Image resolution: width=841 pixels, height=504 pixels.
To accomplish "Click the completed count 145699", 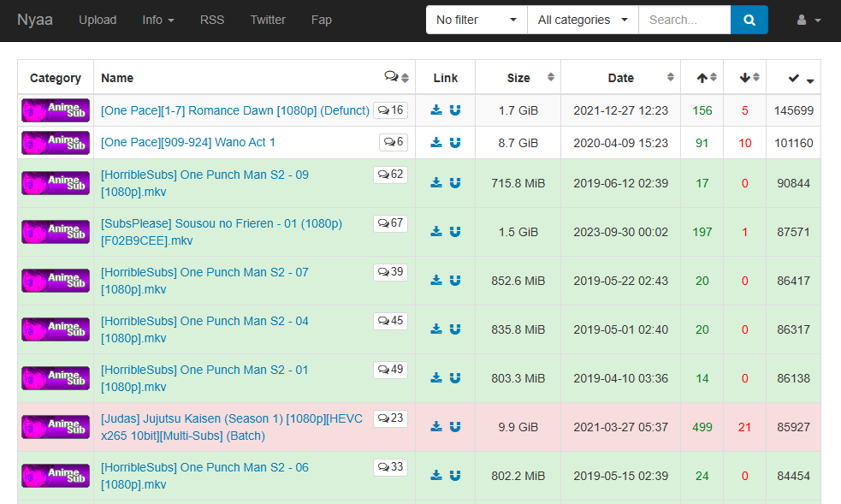I will (794, 110).
